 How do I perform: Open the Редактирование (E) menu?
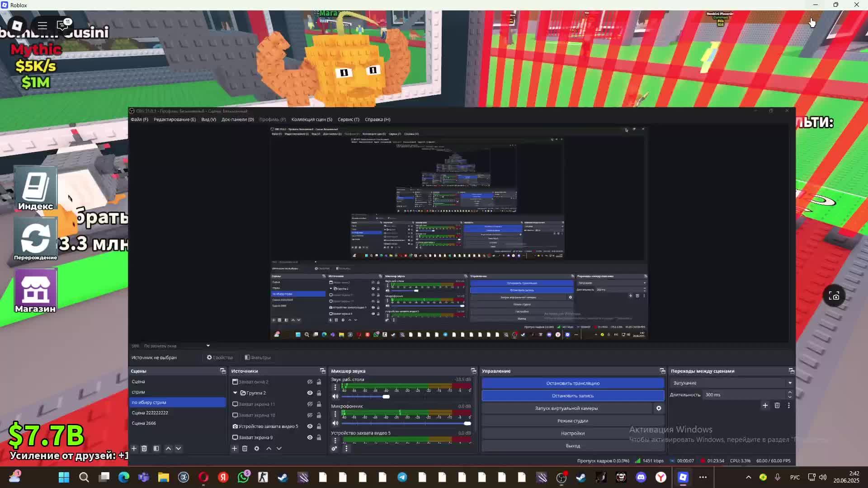point(175,119)
